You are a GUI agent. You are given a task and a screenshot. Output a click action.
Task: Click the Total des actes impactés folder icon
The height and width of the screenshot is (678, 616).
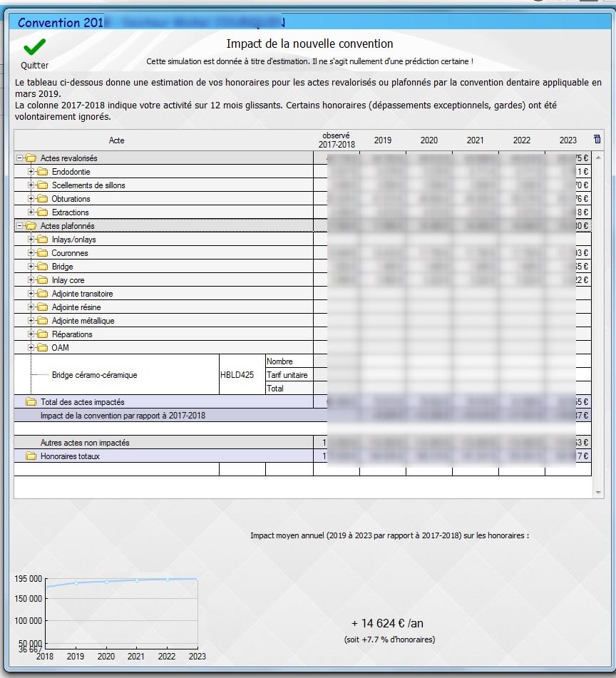click(31, 401)
